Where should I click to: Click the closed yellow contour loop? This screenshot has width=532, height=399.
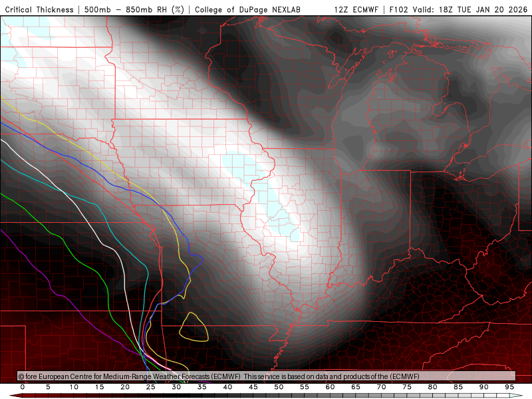194,327
